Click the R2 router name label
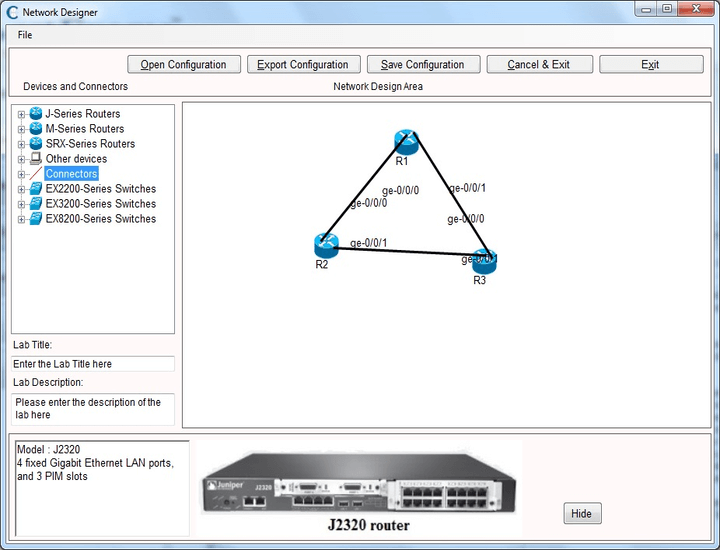The image size is (720, 550). [x=322, y=265]
